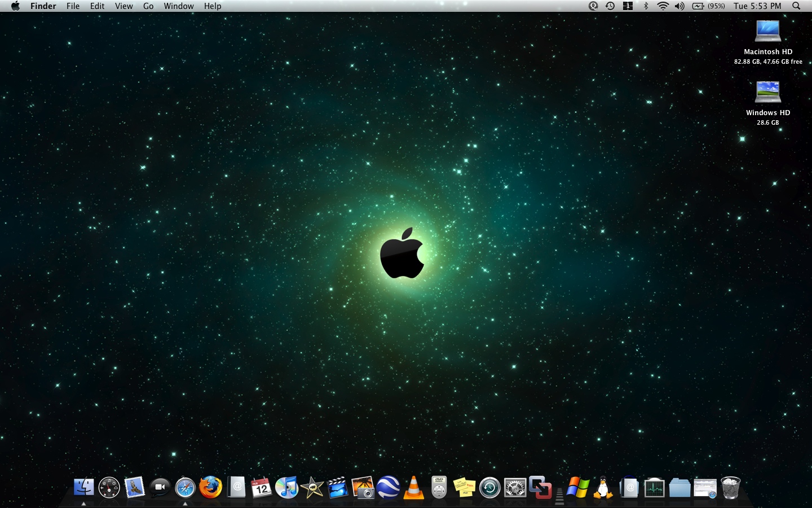Open the blue folder stack in Dock

679,488
